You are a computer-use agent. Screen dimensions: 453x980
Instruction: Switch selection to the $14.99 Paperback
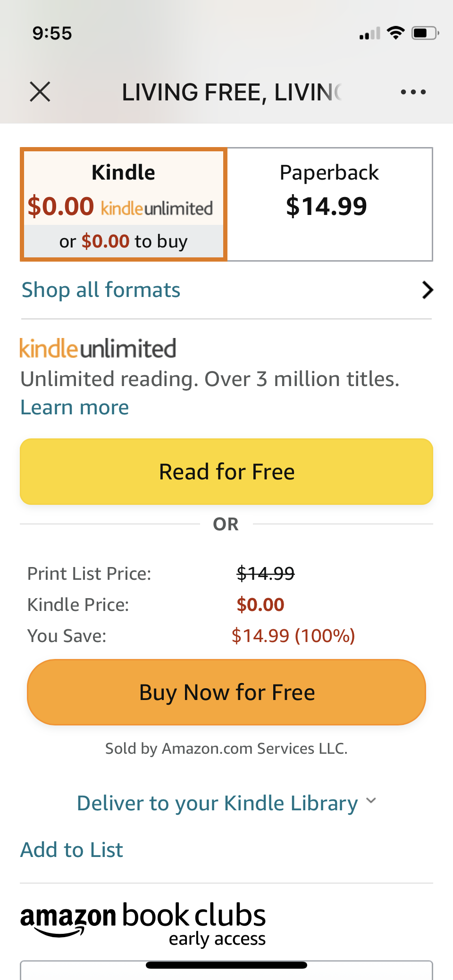(x=329, y=204)
